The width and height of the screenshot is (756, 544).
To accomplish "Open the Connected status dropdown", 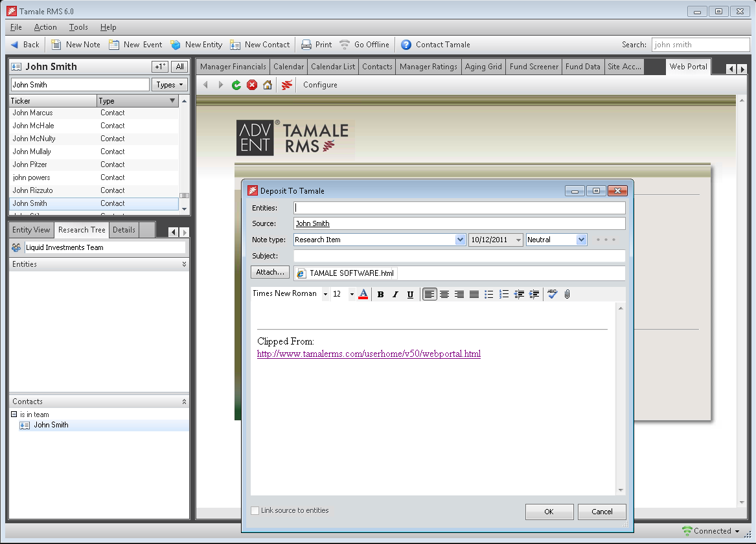I will 737,532.
